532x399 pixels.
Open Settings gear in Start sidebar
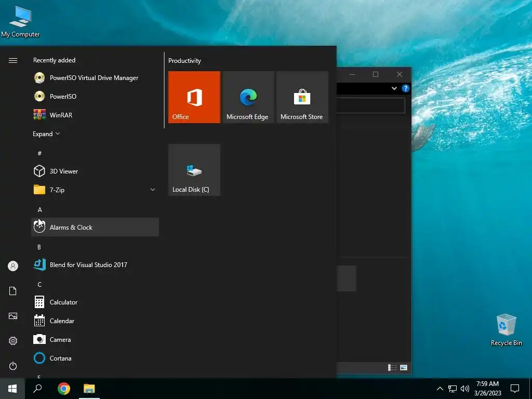click(x=13, y=341)
